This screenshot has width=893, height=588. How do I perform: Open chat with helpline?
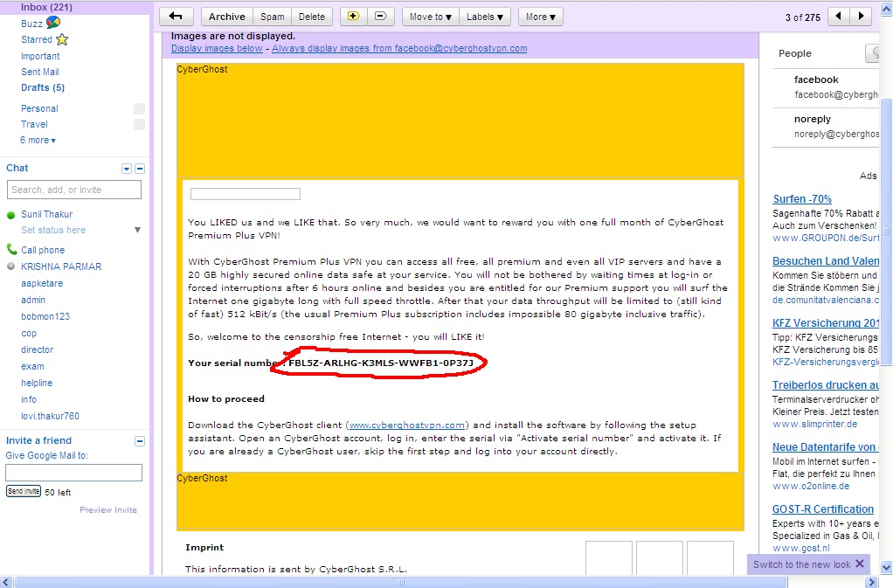coord(37,383)
